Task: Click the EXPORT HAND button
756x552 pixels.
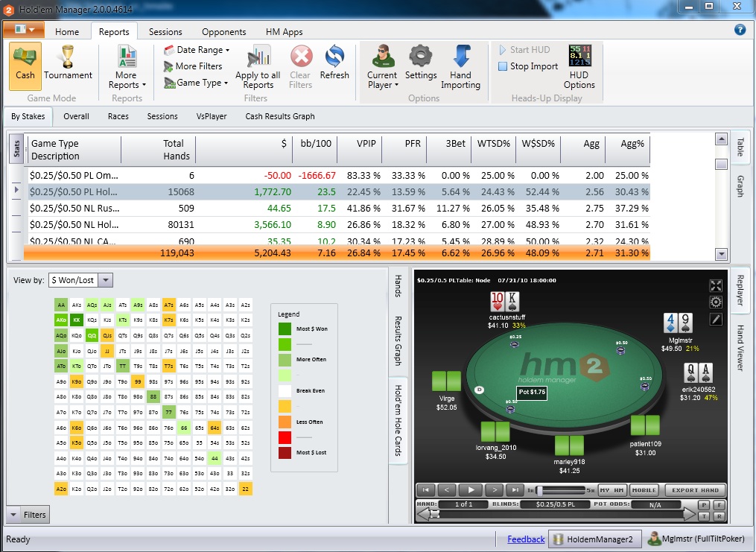Action: point(695,490)
